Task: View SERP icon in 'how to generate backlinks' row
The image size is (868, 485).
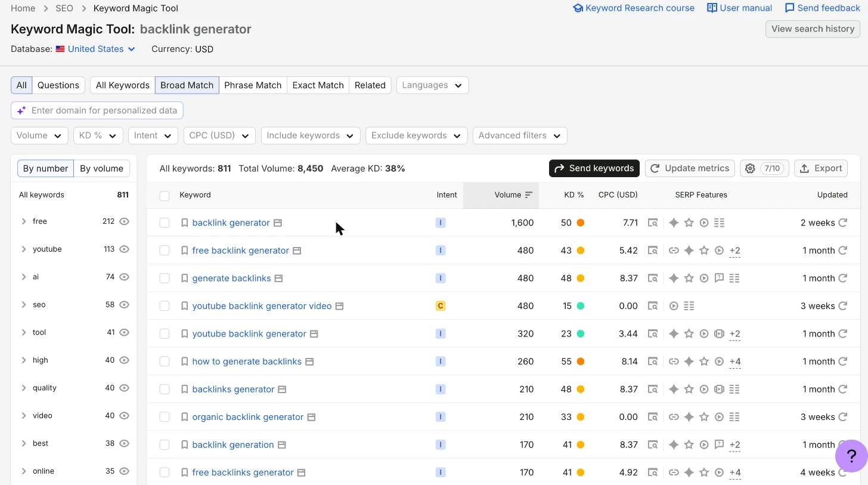Action: [x=653, y=362]
